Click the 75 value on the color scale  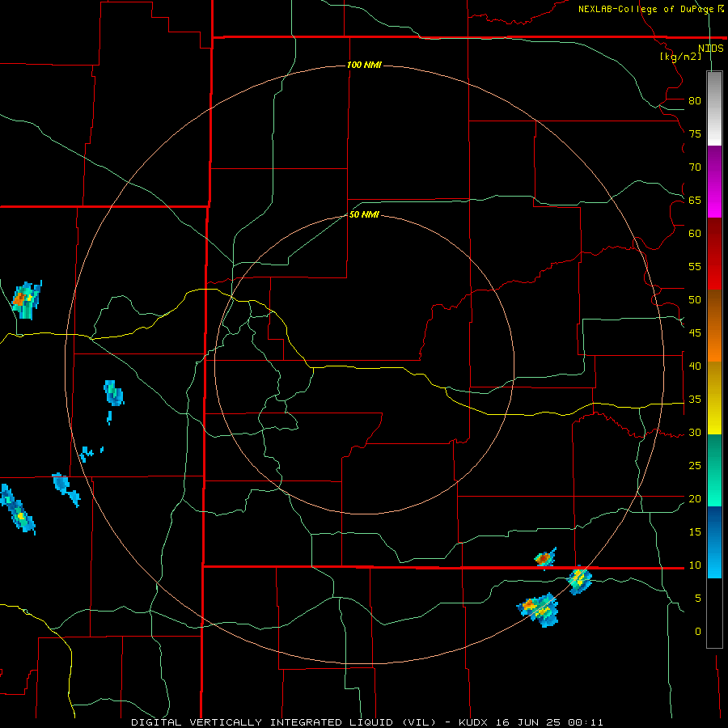[695, 133]
